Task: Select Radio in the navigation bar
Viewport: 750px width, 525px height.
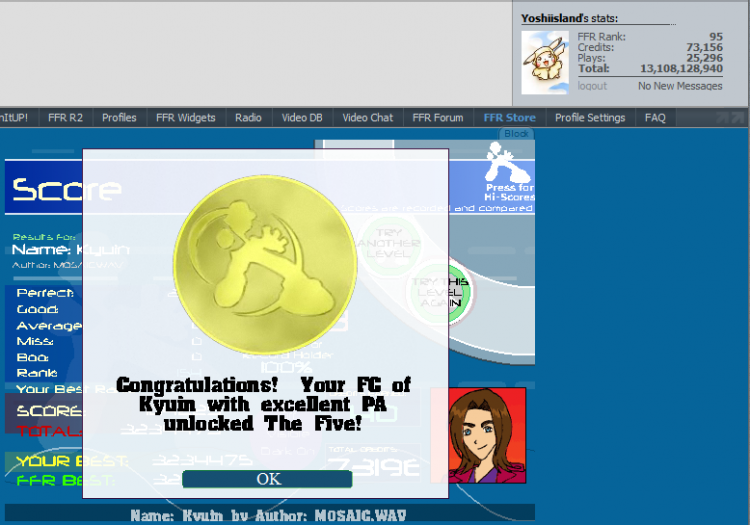Action: pos(248,117)
